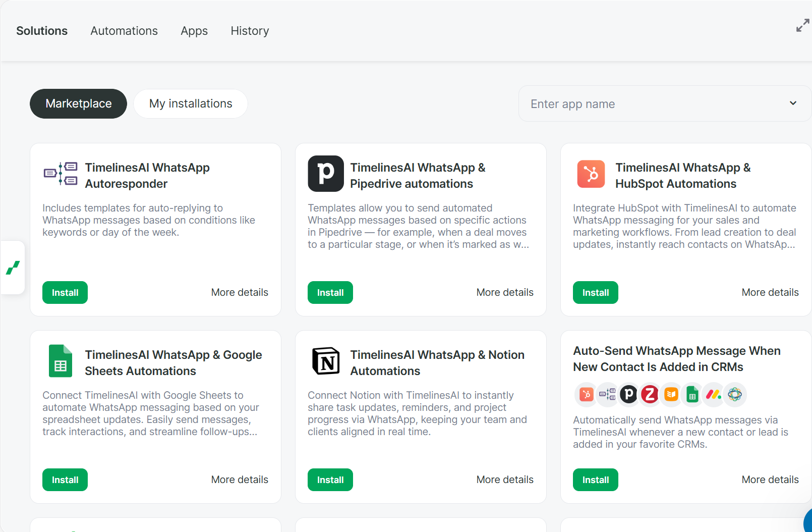
Task: Click the 'Auto-Send WhatsApp Message When New Contact' title
Action: click(677, 359)
